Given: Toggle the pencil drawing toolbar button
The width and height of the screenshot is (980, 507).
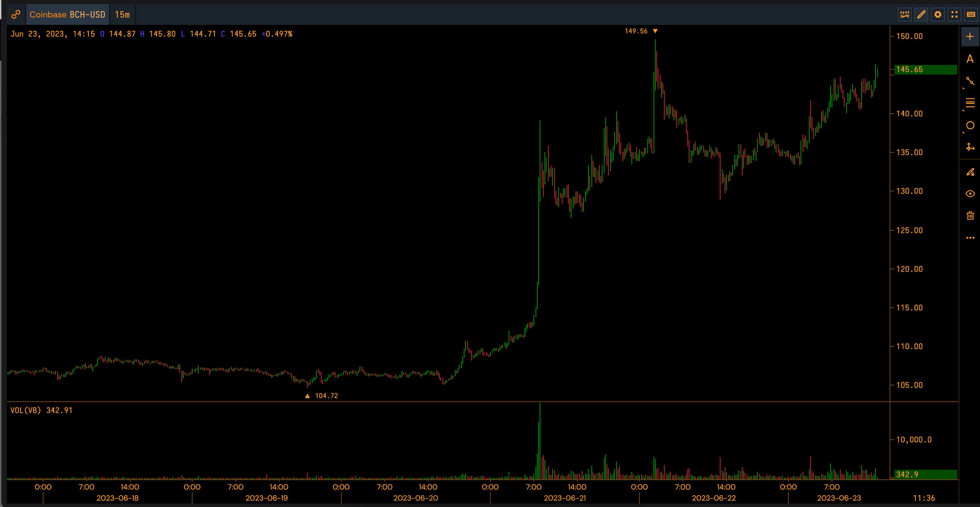Looking at the screenshot, I should point(921,15).
